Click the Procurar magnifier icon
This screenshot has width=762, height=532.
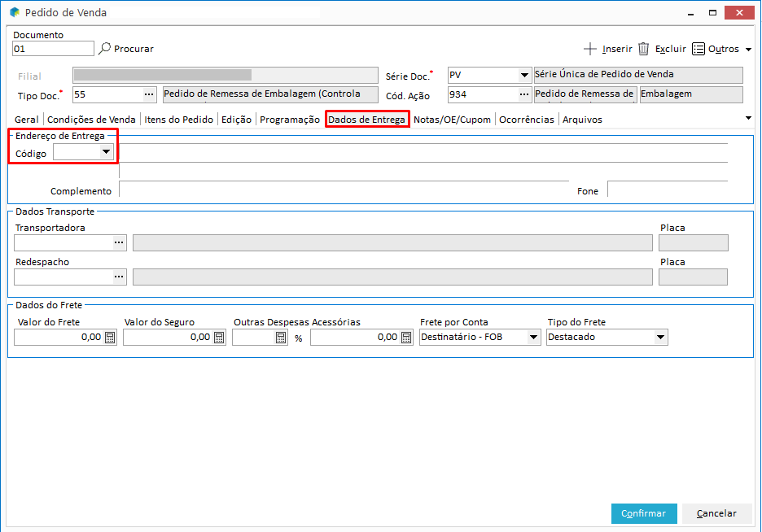pos(104,49)
